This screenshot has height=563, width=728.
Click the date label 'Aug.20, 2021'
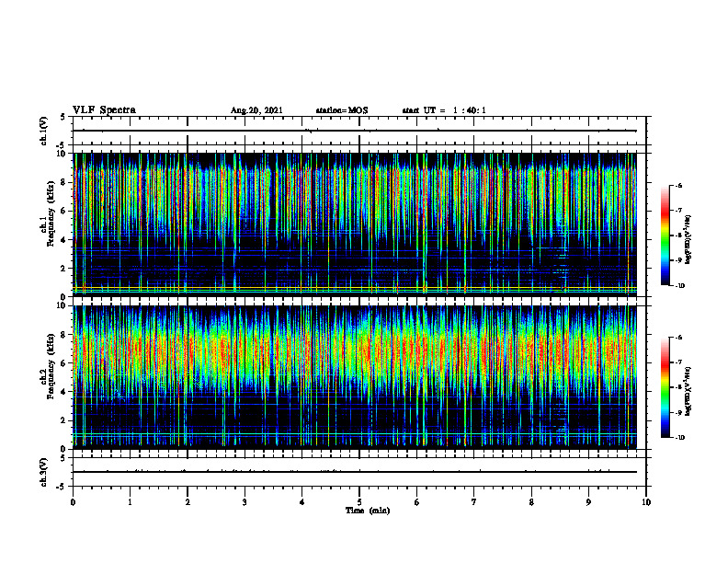pyautogui.click(x=256, y=110)
